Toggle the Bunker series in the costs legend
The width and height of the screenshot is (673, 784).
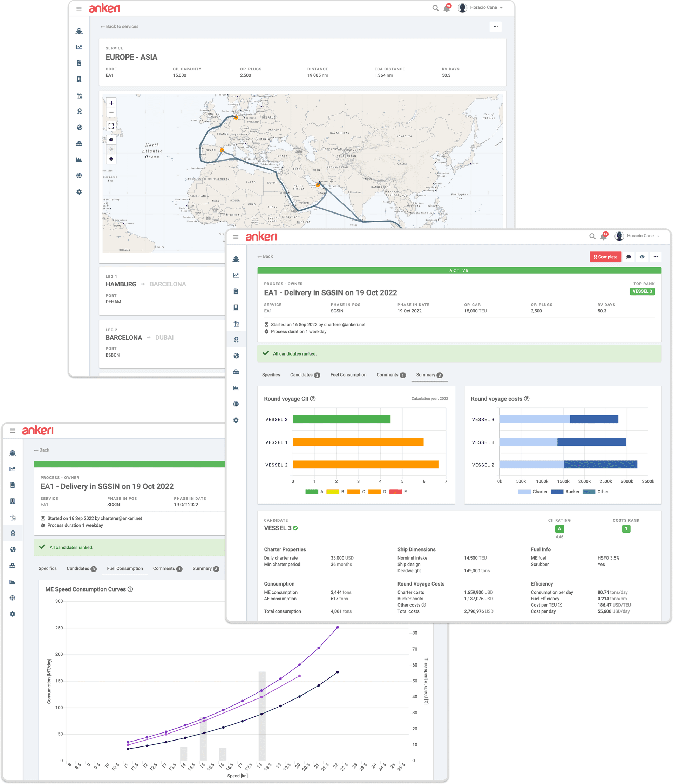pos(565,492)
